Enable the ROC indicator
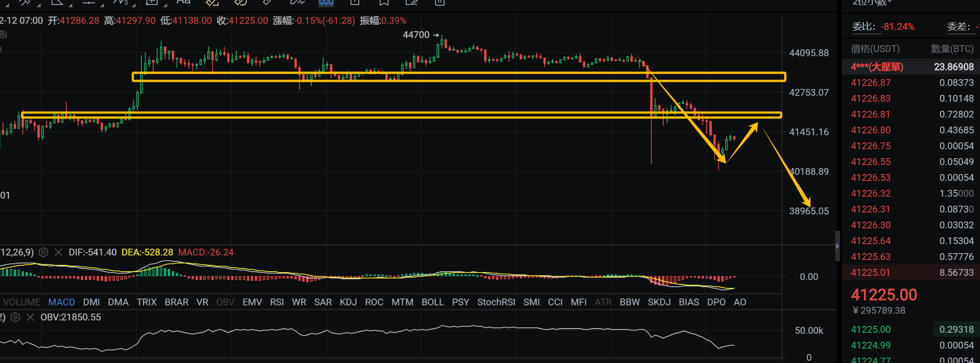Screen dimensions: 980x363 coord(374,302)
